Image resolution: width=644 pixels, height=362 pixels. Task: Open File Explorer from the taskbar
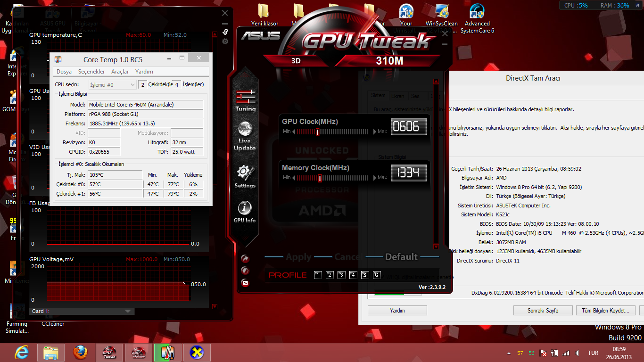(50, 352)
